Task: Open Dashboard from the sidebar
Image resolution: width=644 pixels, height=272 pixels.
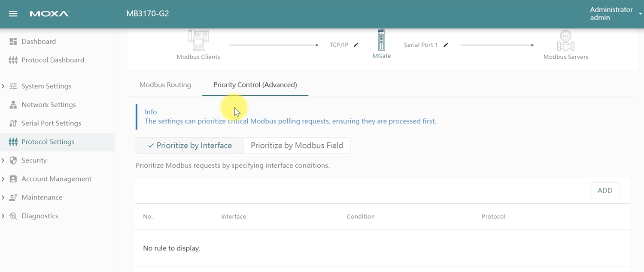Action: click(x=39, y=42)
